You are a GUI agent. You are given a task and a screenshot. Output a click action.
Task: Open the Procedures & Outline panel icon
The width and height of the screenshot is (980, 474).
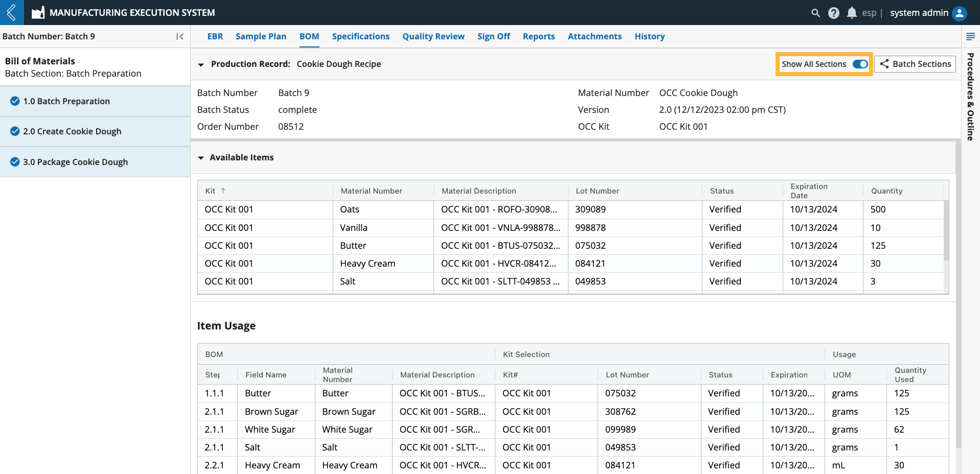[x=970, y=36]
